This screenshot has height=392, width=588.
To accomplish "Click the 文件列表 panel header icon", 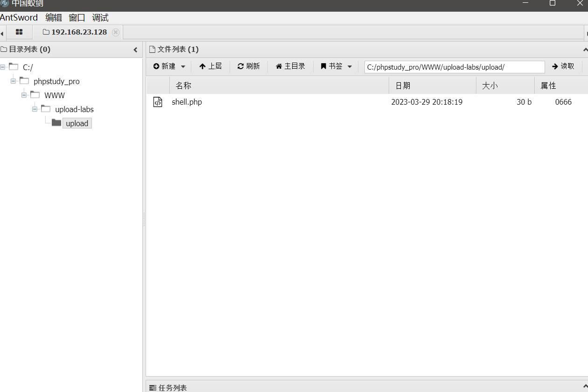I will (x=151, y=49).
